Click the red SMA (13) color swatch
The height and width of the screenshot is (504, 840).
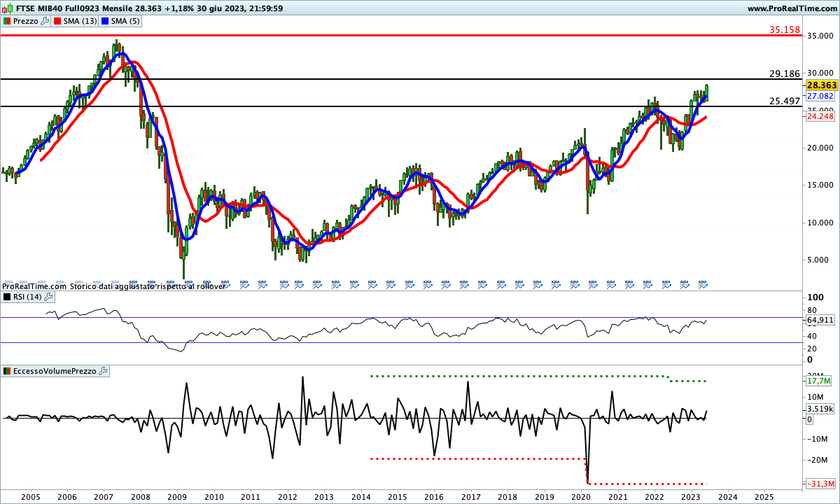(57, 21)
